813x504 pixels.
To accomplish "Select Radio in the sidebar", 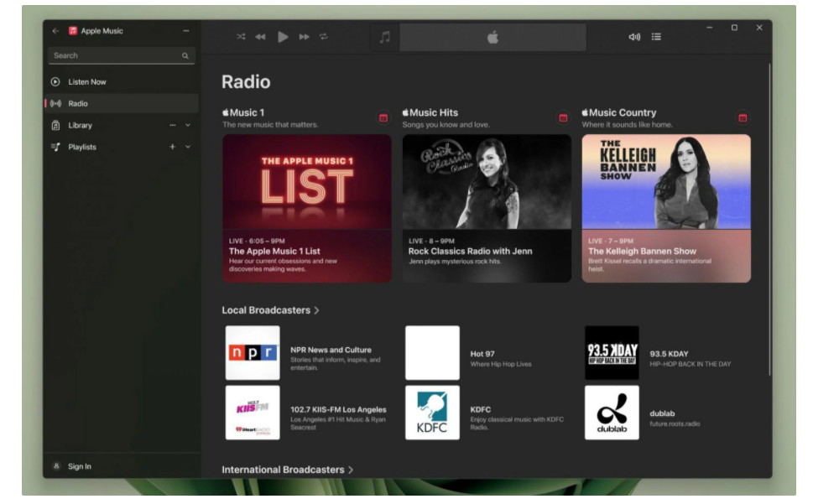I will click(122, 104).
